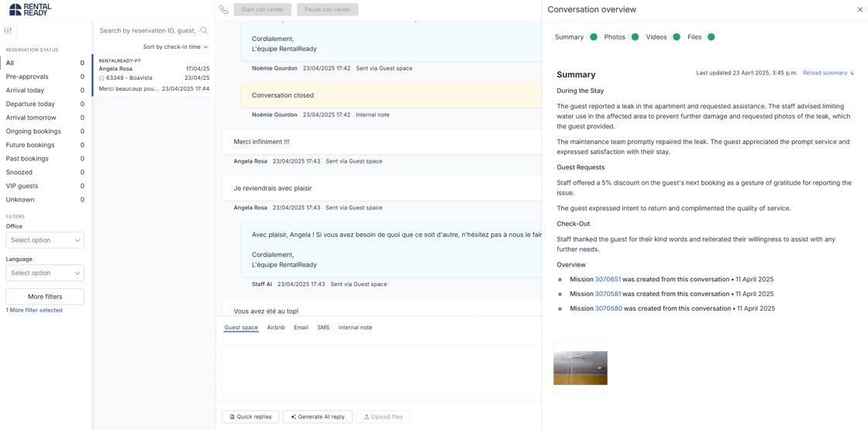The height and width of the screenshot is (430, 868).
Task: Click the Pause call center button
Action: tap(328, 9)
